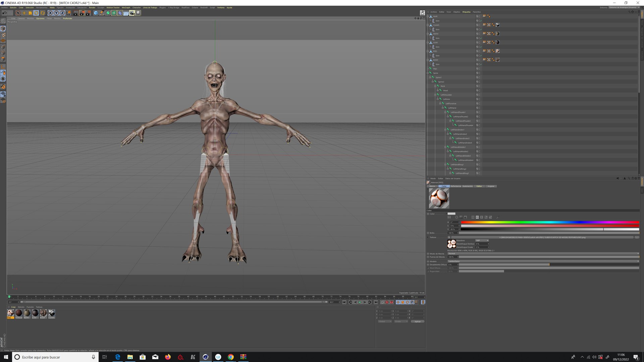Open Chrome from Windows taskbar
Image resolution: width=644 pixels, height=362 pixels.
[231, 357]
